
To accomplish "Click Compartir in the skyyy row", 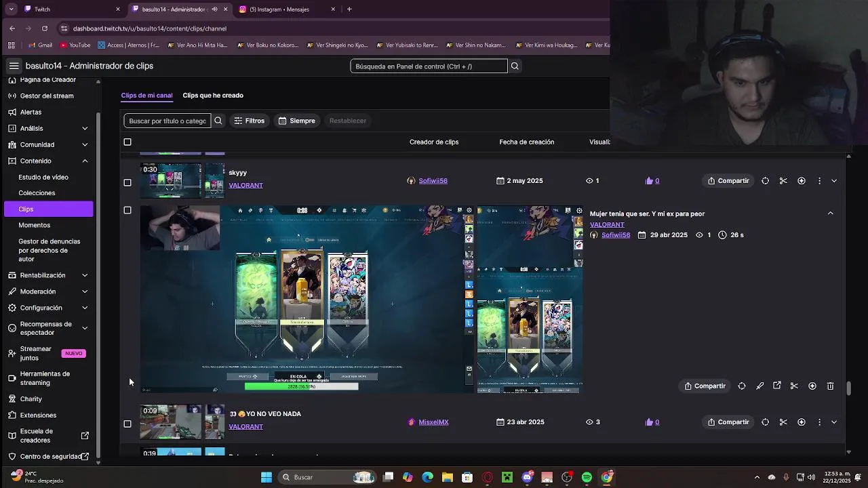I will pyautogui.click(x=729, y=181).
